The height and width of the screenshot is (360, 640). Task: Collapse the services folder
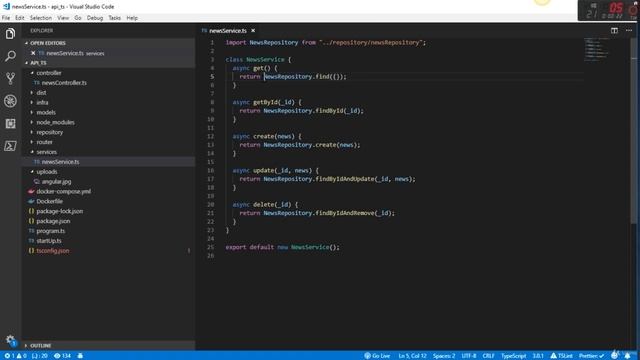point(32,152)
